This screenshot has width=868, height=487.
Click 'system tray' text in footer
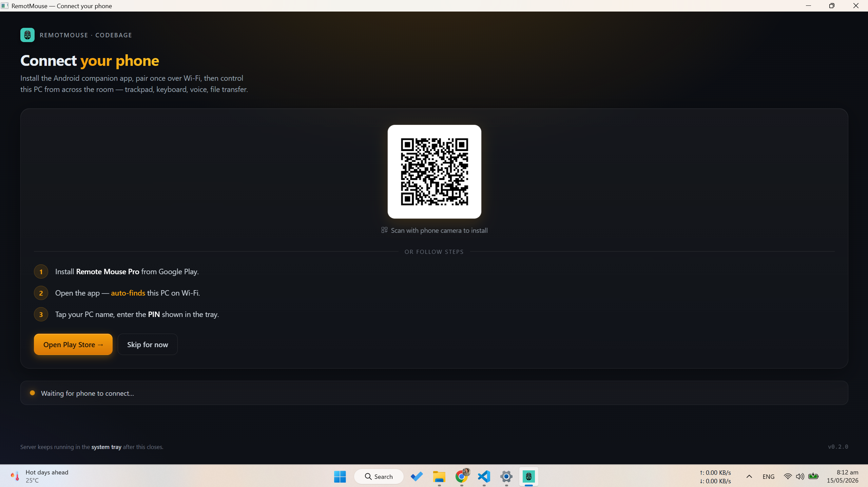point(106,447)
